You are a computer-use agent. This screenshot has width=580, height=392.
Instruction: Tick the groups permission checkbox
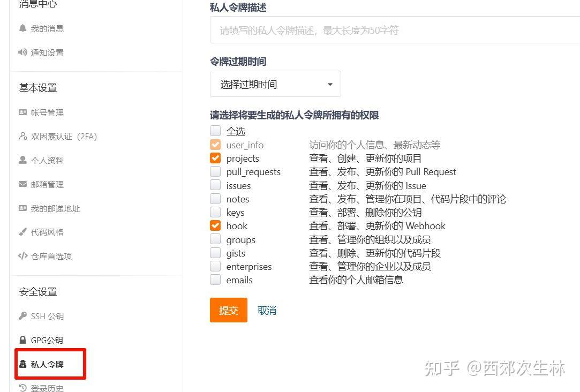215,239
